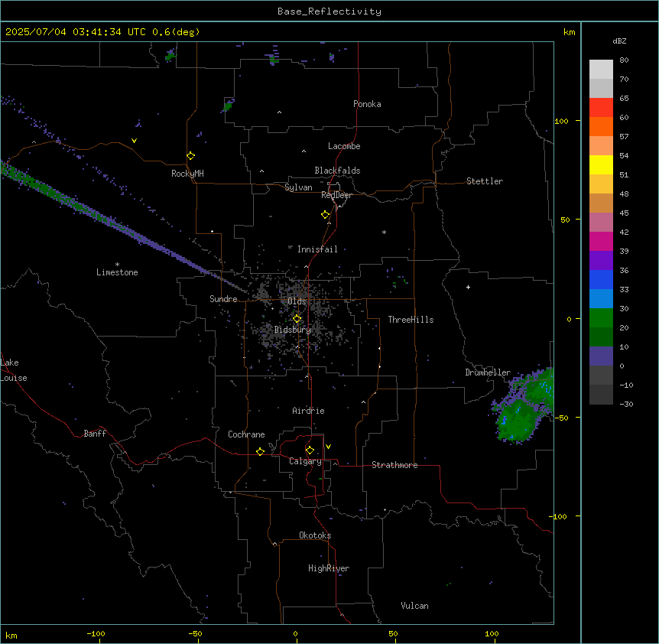Click the white plus marker north of Drumheller
The width and height of the screenshot is (659, 644).
[x=468, y=287]
